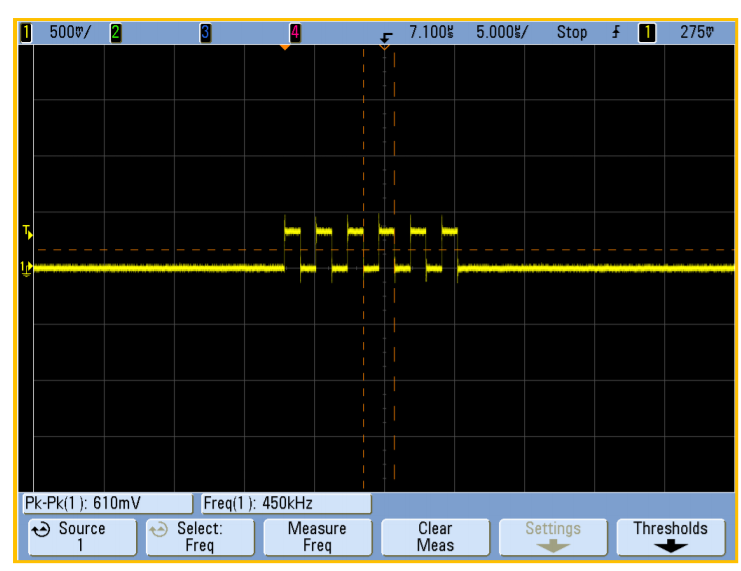Screen dimensions: 741x571
Task: Select channel 1 yellow indicator in status bar
Action: click(26, 32)
